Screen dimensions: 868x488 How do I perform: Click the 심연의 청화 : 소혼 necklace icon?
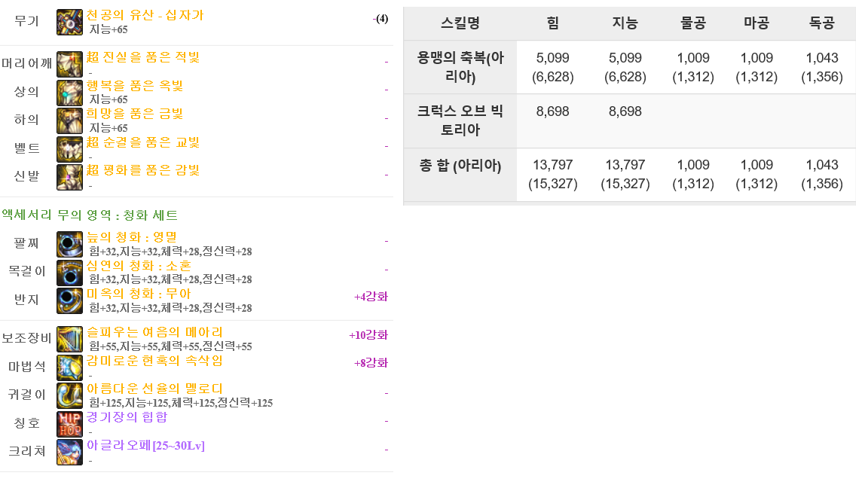(x=70, y=272)
